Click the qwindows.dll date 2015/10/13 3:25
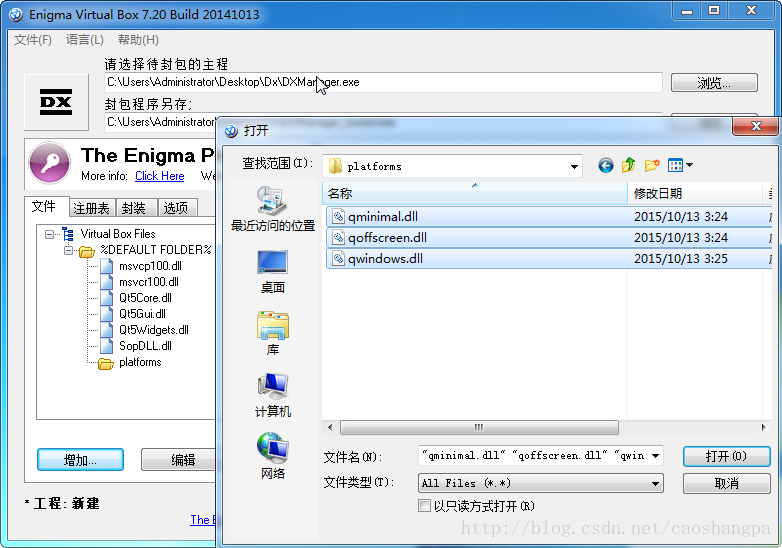The image size is (782, 548). [x=681, y=259]
